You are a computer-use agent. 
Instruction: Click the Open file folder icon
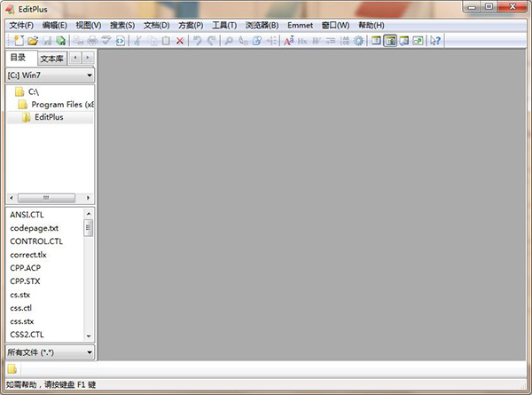(33, 41)
